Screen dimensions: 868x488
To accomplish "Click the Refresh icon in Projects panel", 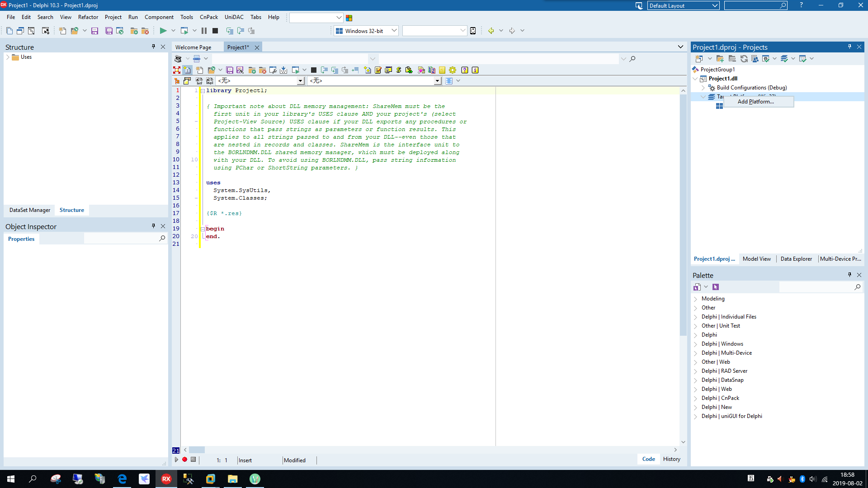I will (x=744, y=59).
